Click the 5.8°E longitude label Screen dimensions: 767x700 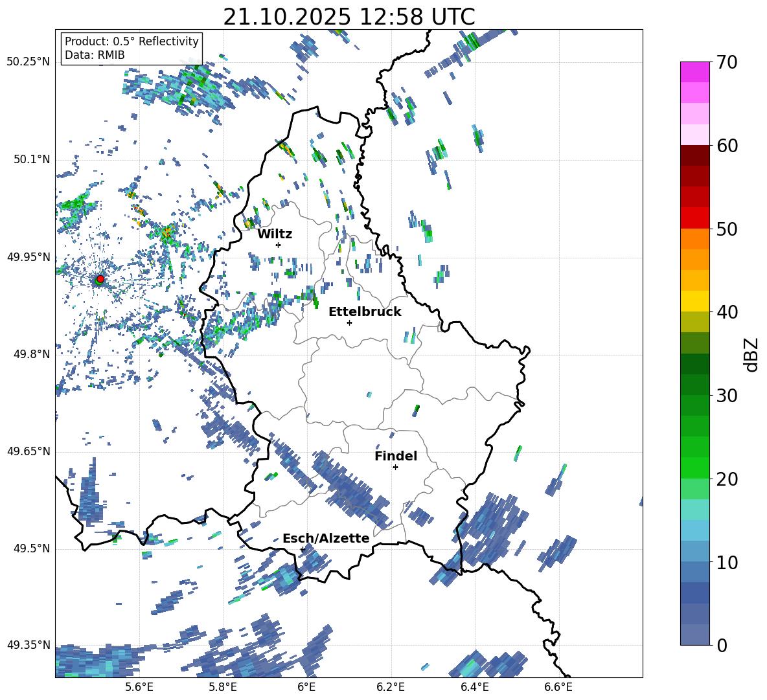pos(223,687)
